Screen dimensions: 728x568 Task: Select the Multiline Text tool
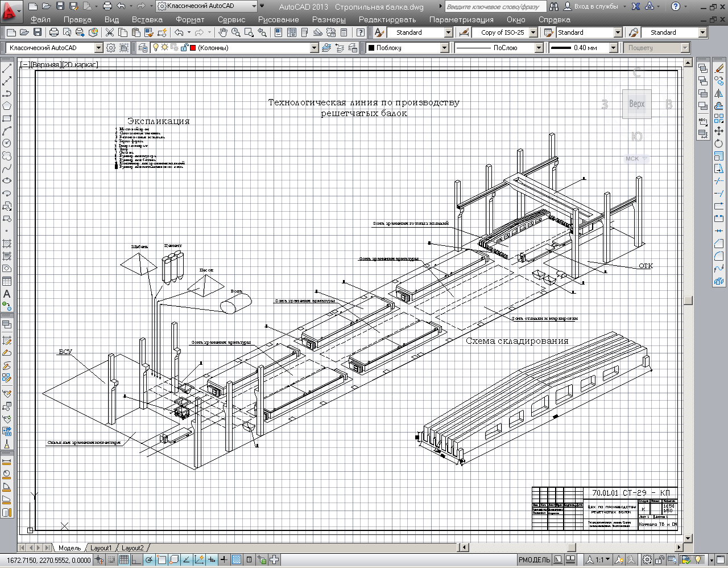[7, 294]
